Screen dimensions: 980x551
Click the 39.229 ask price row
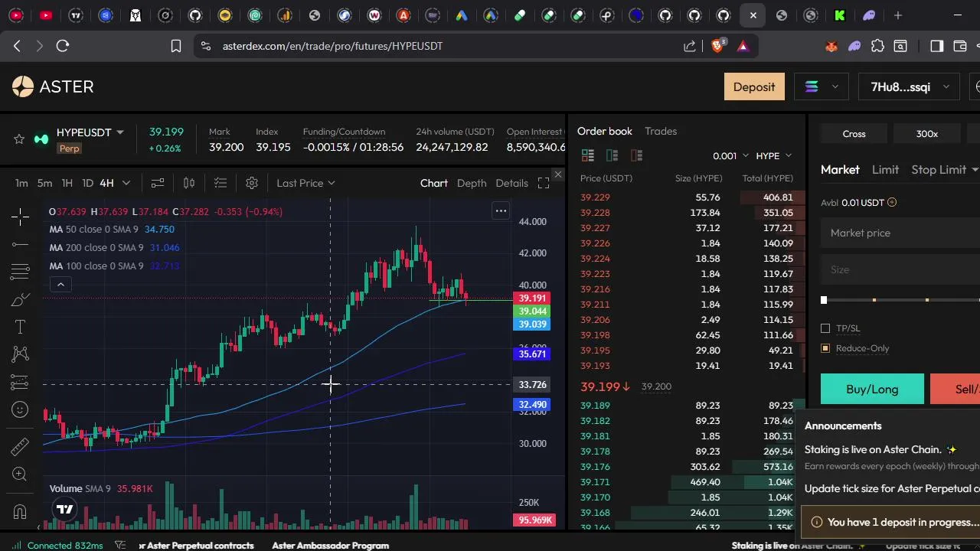687,197
